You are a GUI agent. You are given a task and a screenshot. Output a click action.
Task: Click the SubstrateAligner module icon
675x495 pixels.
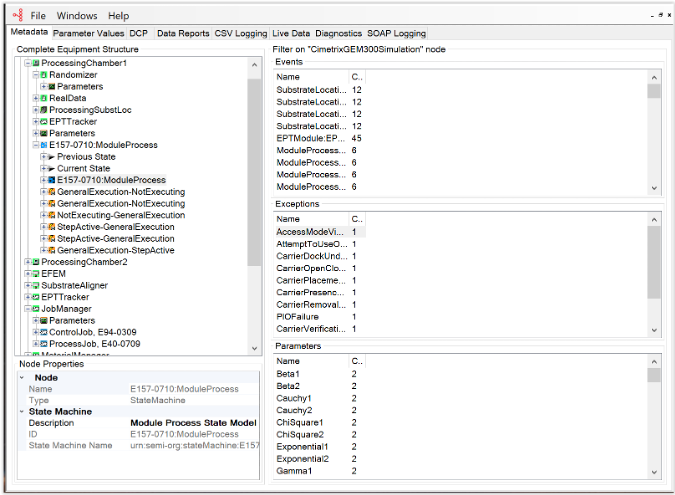pyautogui.click(x=36, y=285)
